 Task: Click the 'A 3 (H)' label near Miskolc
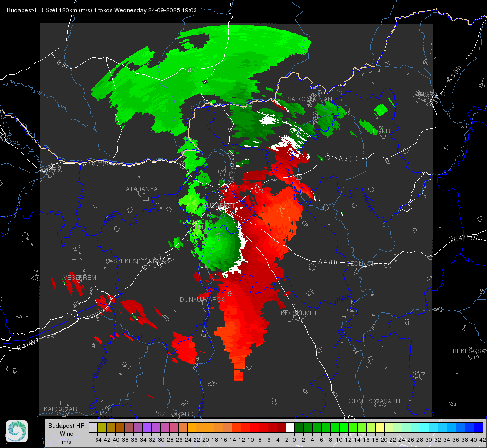click(454, 74)
